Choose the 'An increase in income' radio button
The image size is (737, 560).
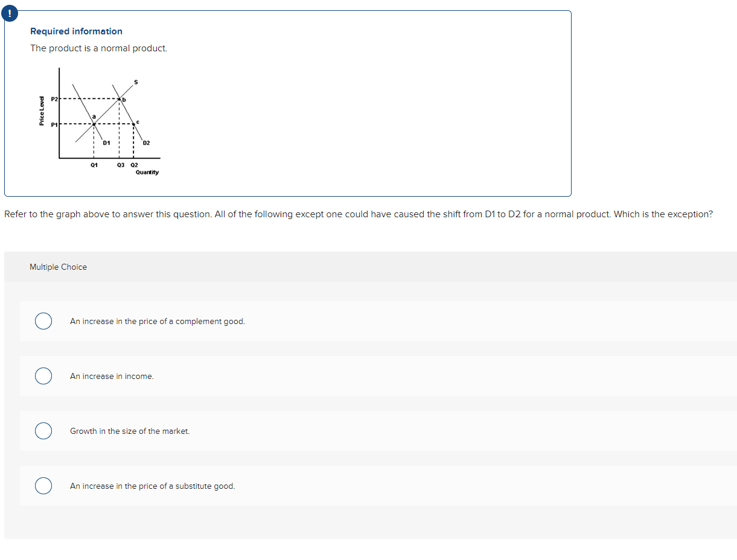pos(43,376)
